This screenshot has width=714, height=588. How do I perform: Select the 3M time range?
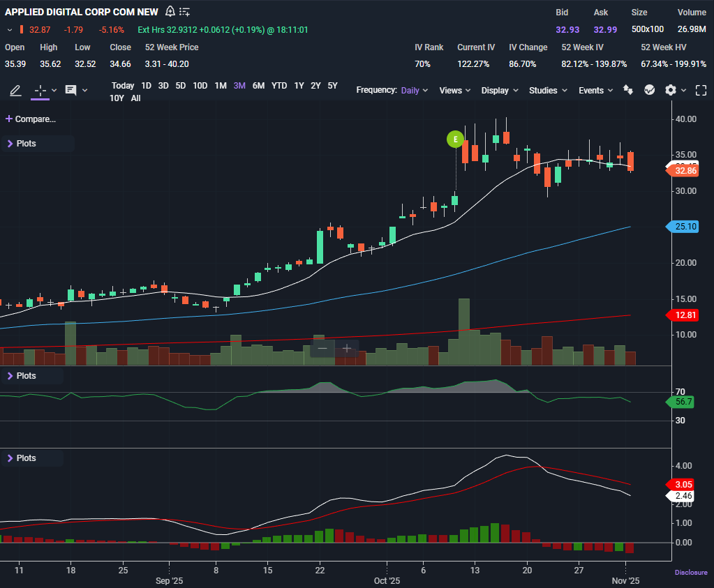point(239,86)
